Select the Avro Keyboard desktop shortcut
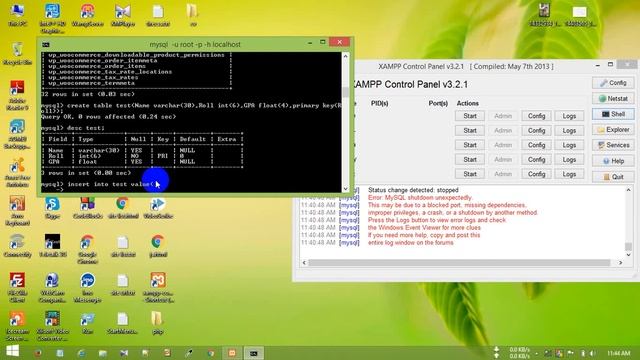Viewport: 640px width, 360px height. (x=17, y=211)
